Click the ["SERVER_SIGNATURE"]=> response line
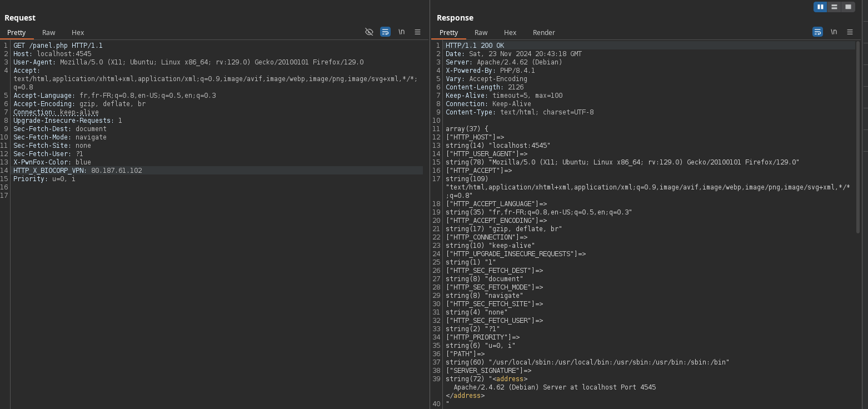The height and width of the screenshot is (409, 868). pos(488,371)
